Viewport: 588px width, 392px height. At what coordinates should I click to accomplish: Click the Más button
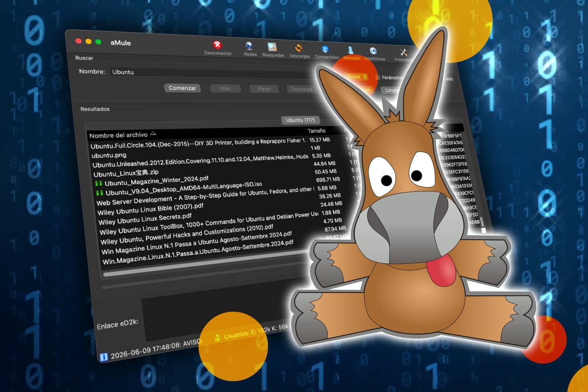225,89
